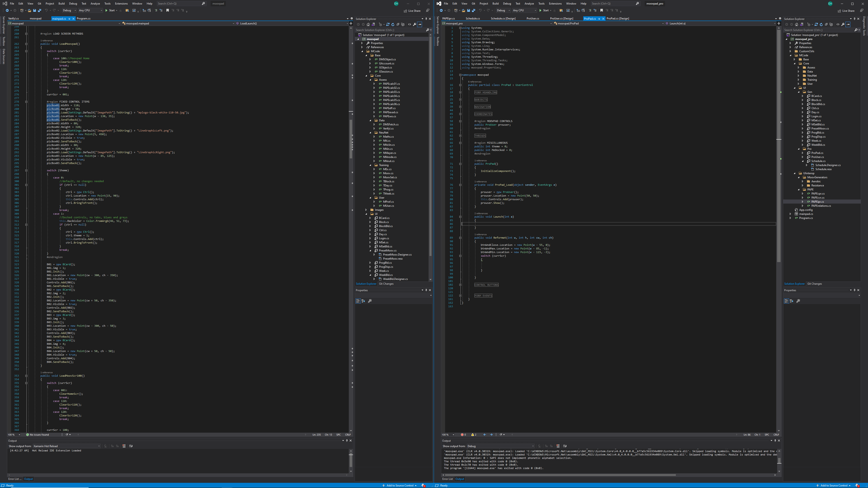The height and width of the screenshot is (488, 868).
Task: Open Any CPU platform dropdown in right window
Action: 524,10
